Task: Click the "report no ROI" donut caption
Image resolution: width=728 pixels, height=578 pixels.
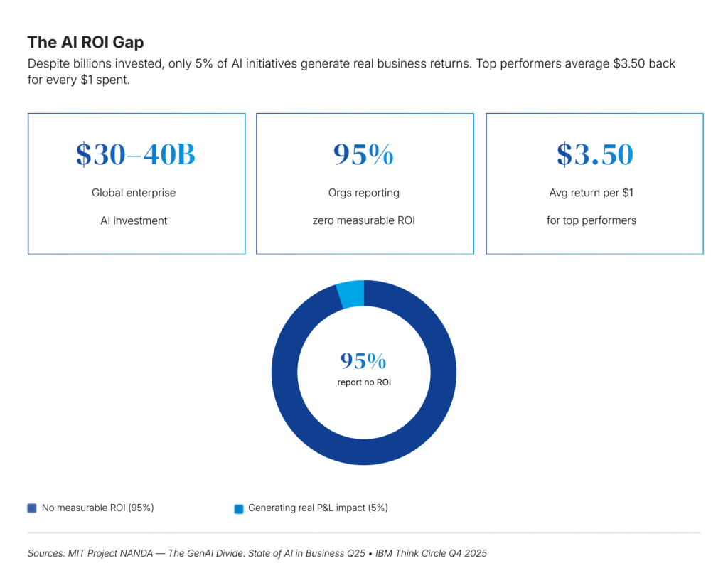Action: pos(364,382)
